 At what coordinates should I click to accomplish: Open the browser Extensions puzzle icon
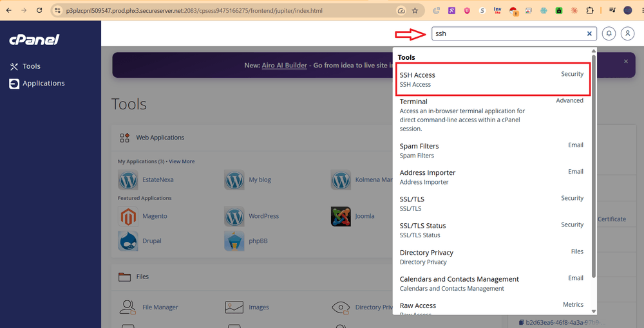coord(590,11)
